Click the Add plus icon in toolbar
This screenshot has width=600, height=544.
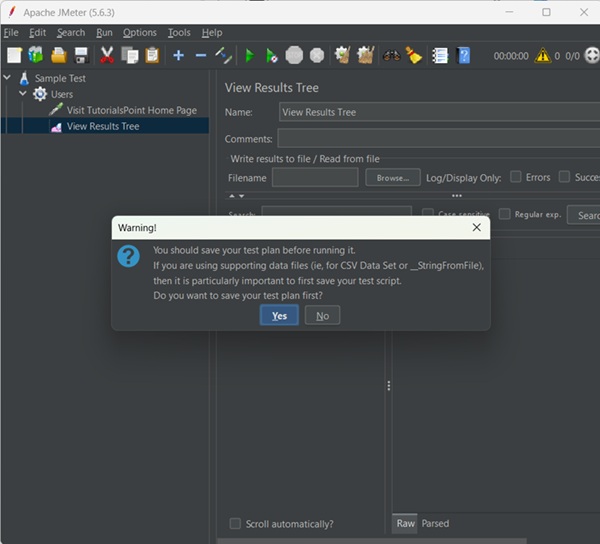click(178, 55)
